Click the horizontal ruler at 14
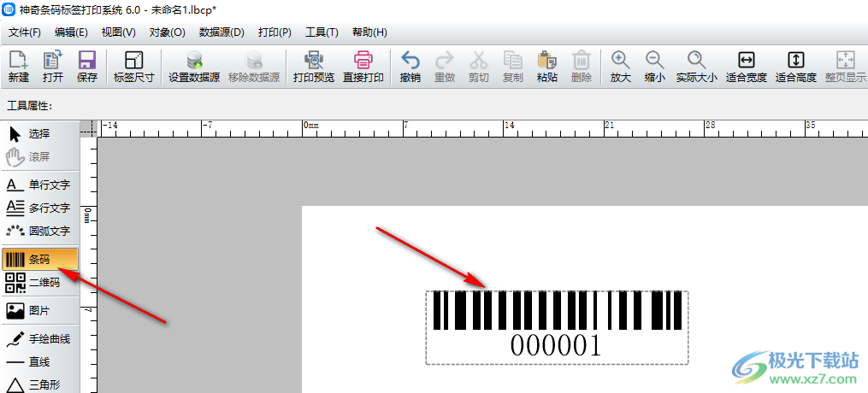868x393 pixels. (510, 126)
